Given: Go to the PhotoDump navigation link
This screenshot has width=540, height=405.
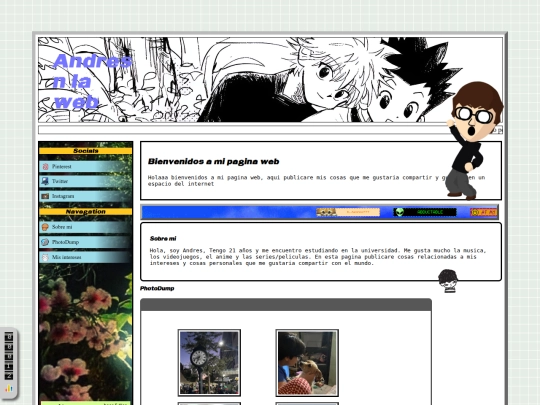Looking at the screenshot, I should [85, 242].
